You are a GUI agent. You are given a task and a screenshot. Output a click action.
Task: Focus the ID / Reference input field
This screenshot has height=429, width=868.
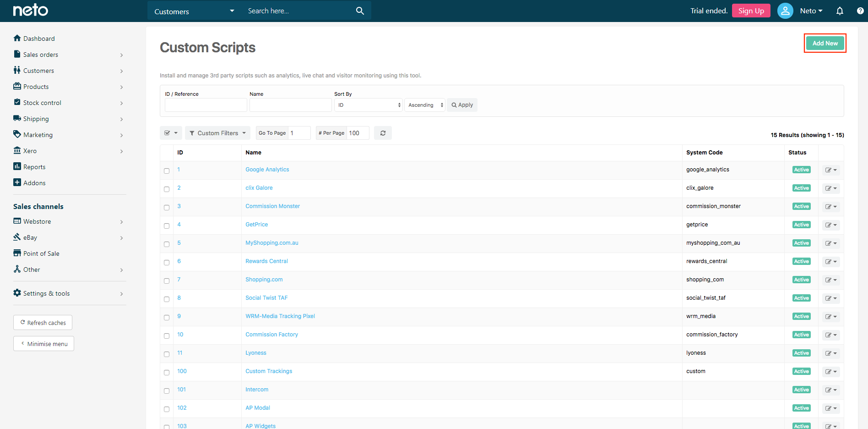click(206, 105)
